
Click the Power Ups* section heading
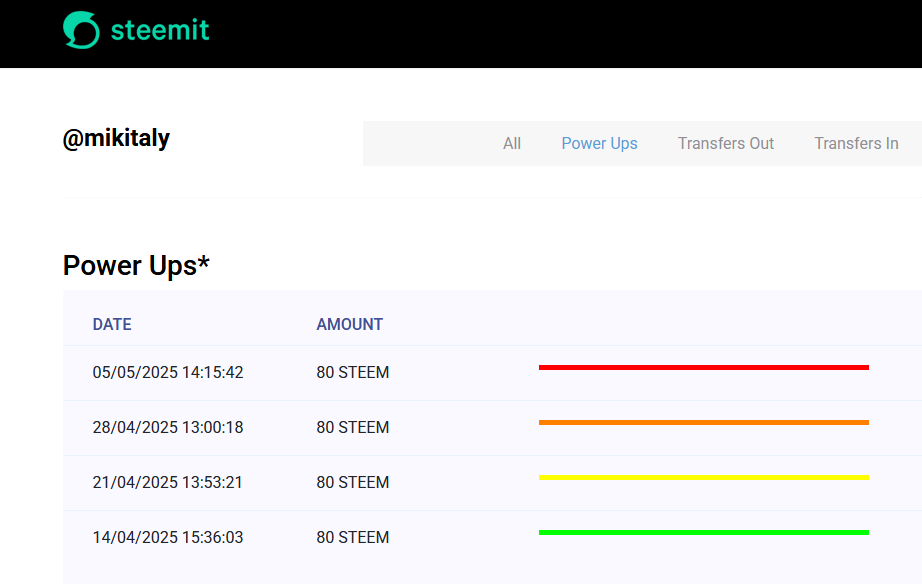click(136, 266)
